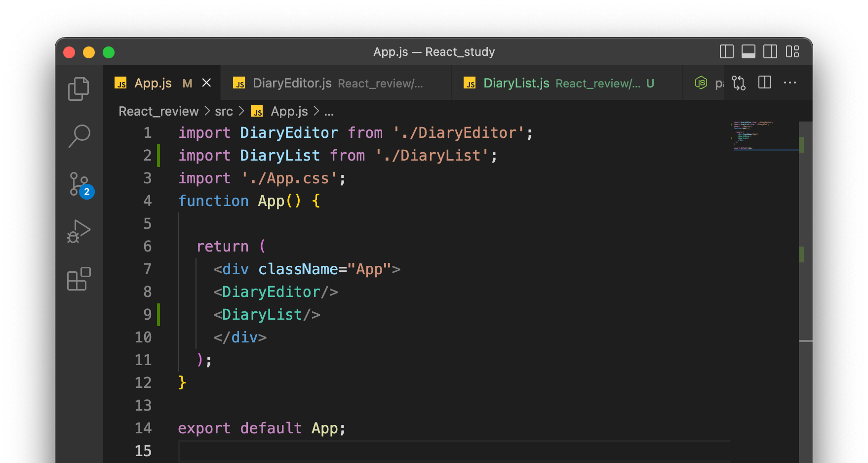The width and height of the screenshot is (868, 463).
Task: Click '<DiaryList/>' tag on line 9
Action: [267, 314]
